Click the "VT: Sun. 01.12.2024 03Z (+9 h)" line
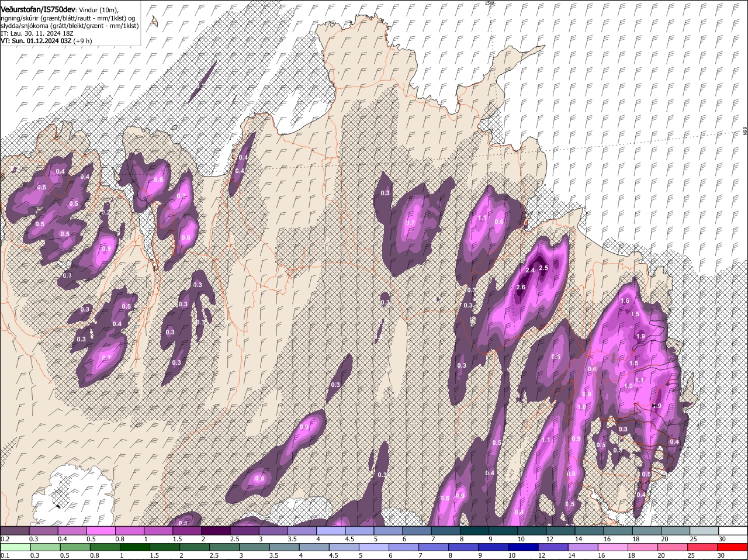Viewport: 748px width, 560px height. point(46,41)
